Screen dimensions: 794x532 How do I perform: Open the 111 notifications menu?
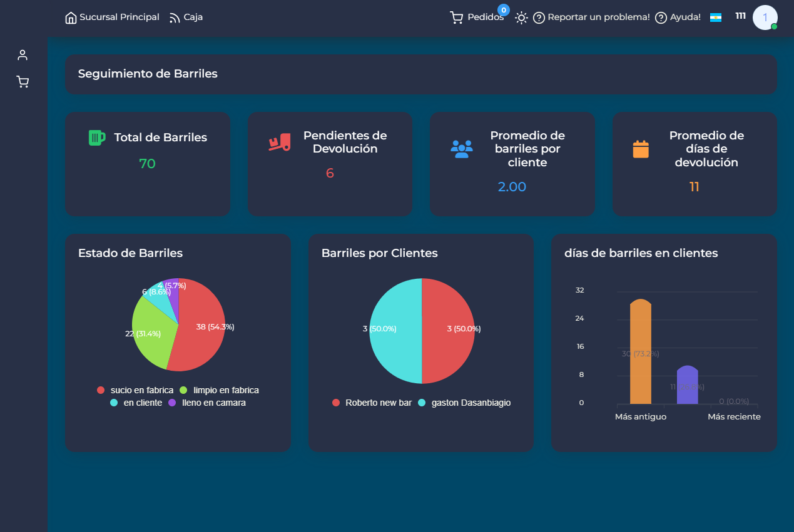[x=740, y=17]
